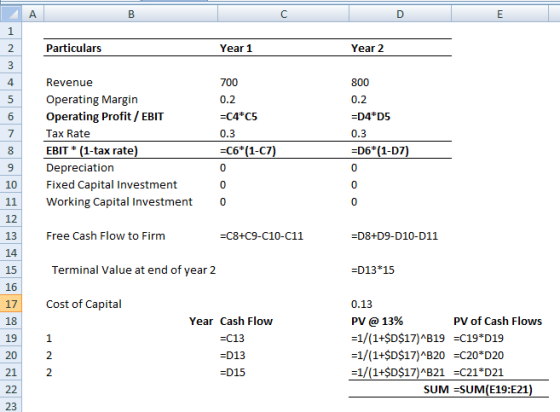This screenshot has height=412, width=560.
Task: Select row 2 header
Action: (x=11, y=48)
